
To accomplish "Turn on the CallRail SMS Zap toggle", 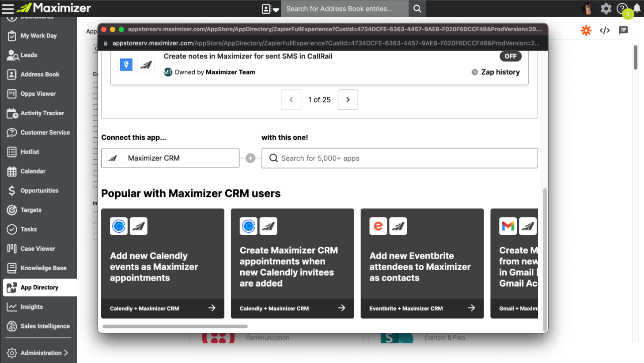I will click(x=510, y=56).
